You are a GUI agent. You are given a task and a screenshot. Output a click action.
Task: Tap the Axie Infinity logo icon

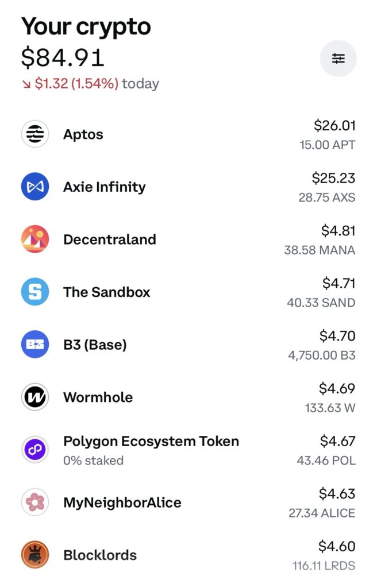[x=35, y=187]
